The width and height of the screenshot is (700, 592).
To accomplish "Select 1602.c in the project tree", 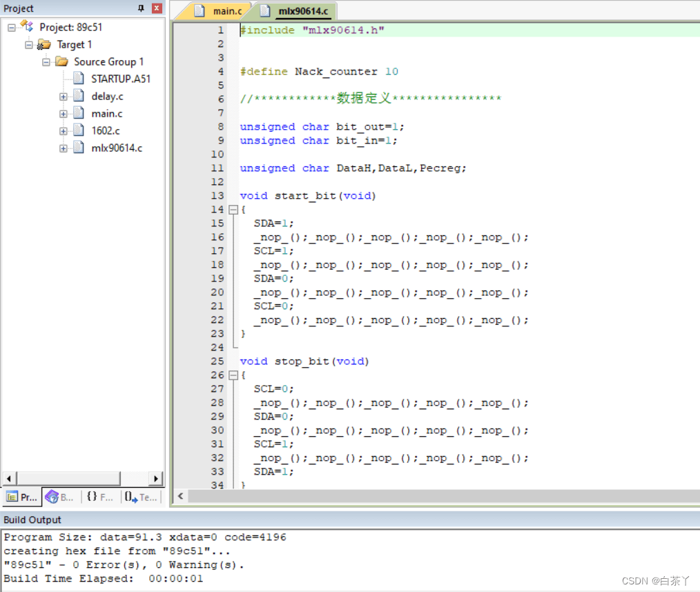I will (x=106, y=131).
